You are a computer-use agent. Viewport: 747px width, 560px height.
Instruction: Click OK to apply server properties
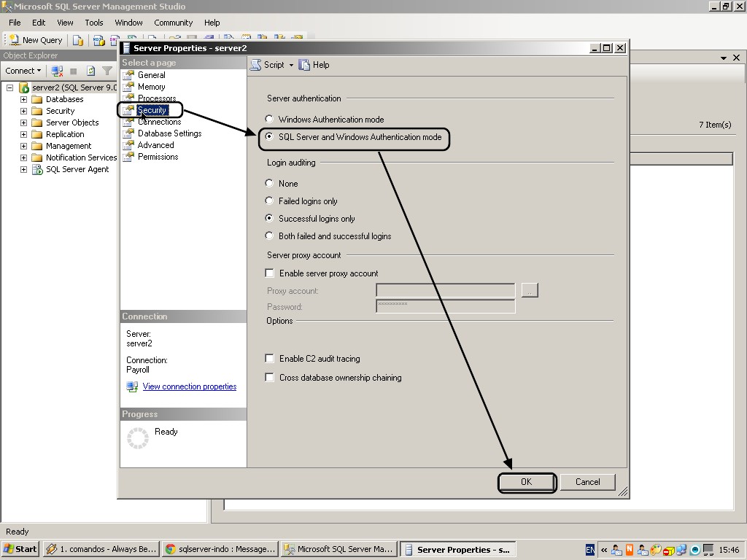pos(527,482)
